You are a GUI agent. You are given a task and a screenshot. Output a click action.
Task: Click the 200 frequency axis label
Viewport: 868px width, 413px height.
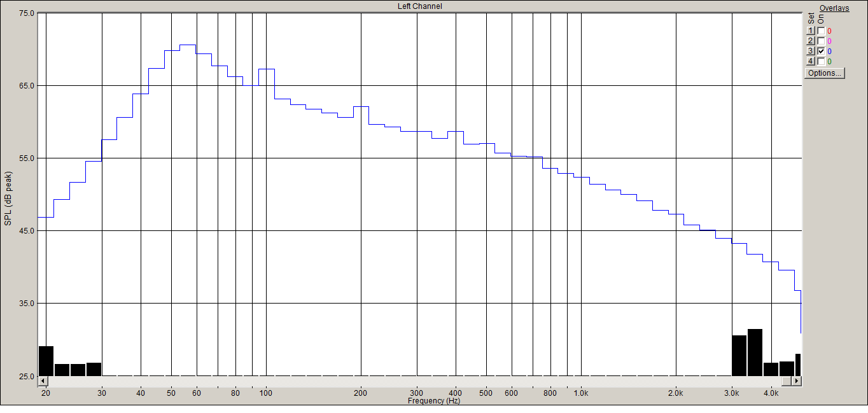point(361,394)
